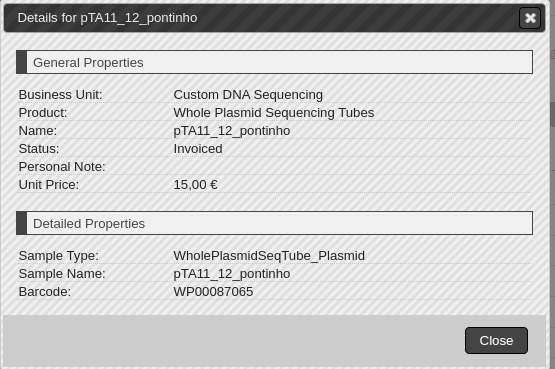The width and height of the screenshot is (555, 369).
Task: Click the 'Business Unit:' label
Action: pyautogui.click(x=60, y=94)
